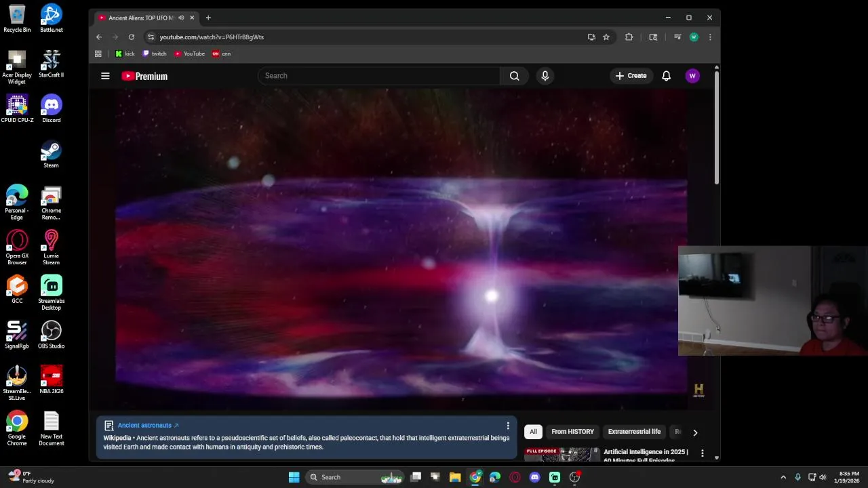Open the YouTube account avatar menu
The image size is (868, 488).
click(x=692, y=76)
